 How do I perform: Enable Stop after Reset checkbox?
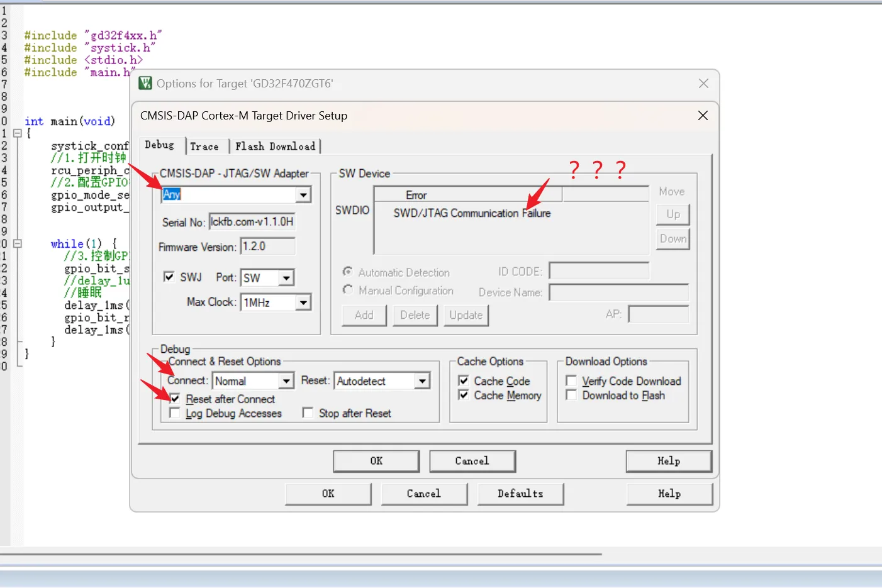tap(308, 413)
